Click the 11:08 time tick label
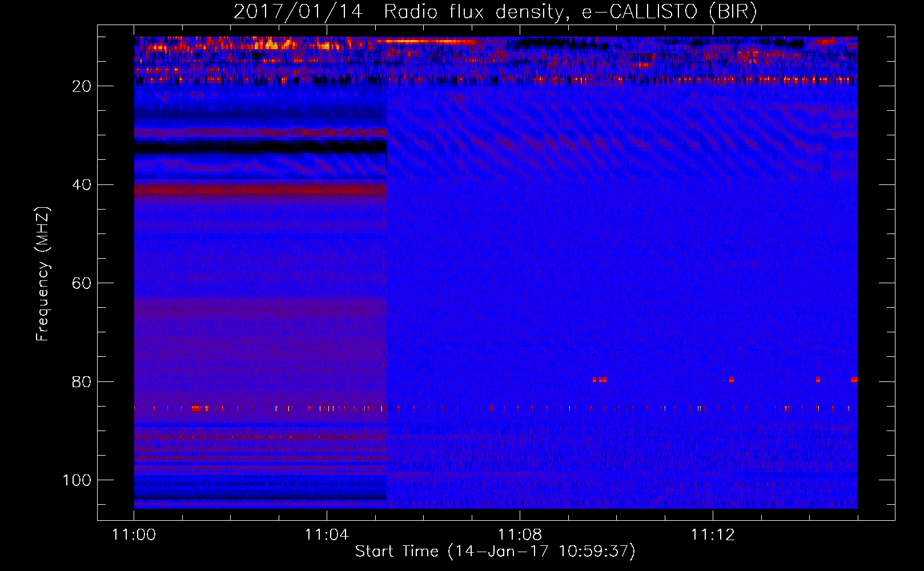This screenshot has height=571, width=924. (x=520, y=535)
